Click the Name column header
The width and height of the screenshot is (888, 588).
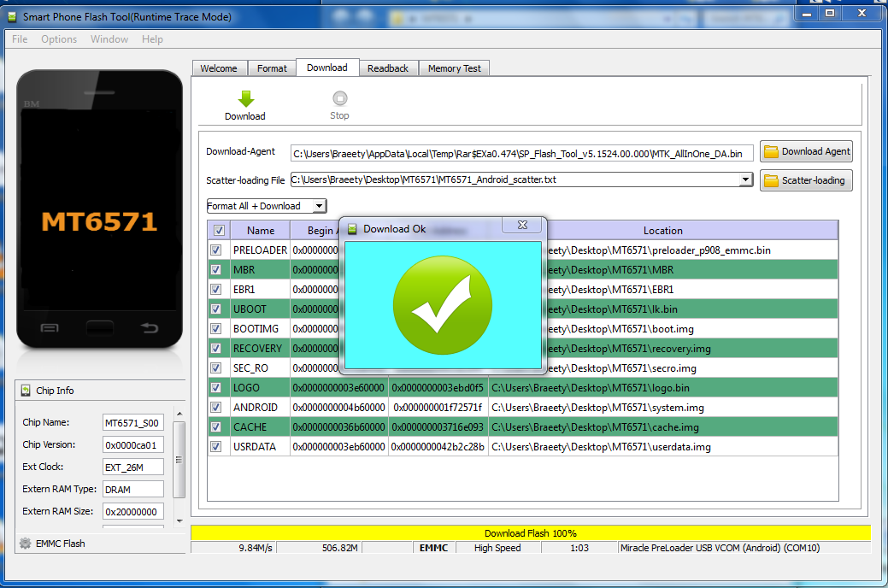261,231
